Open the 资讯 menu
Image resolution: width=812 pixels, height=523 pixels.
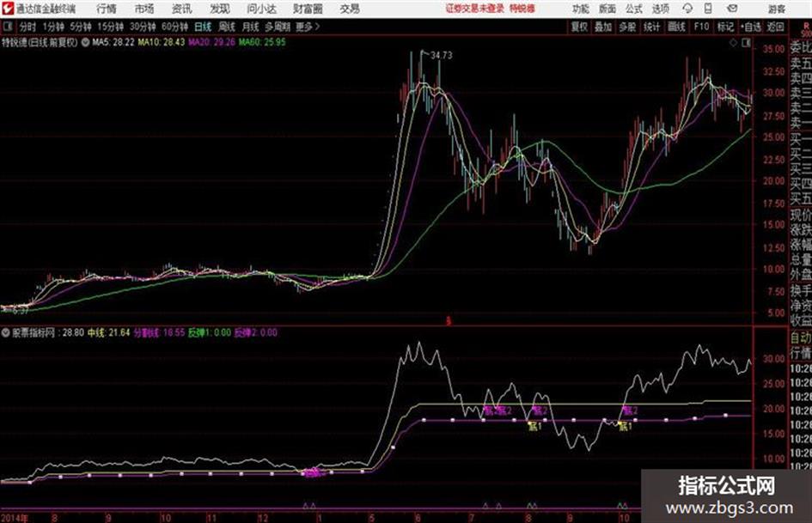(182, 9)
